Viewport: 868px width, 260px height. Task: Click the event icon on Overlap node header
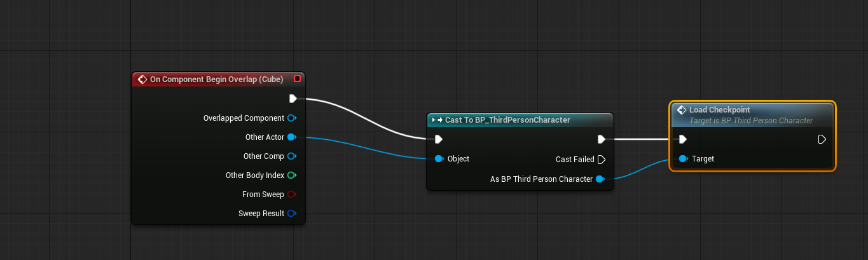tap(142, 79)
